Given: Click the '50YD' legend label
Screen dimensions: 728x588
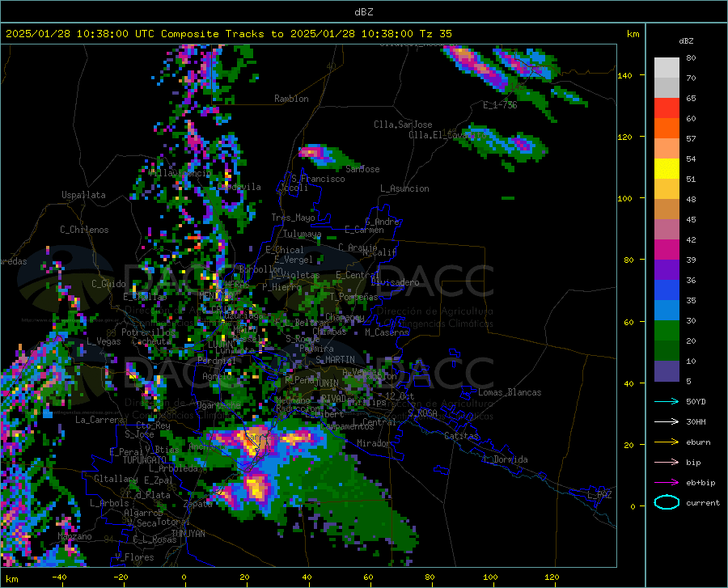Looking at the screenshot, I should tap(696, 401).
